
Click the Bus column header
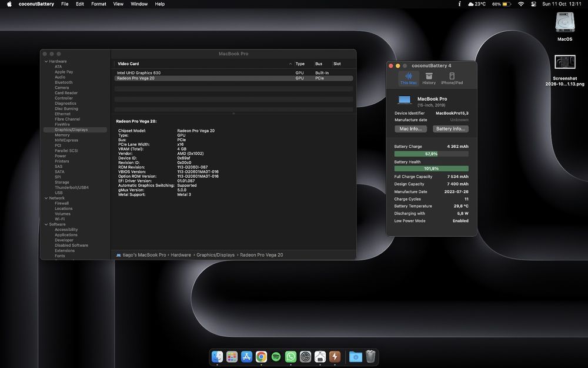click(319, 64)
